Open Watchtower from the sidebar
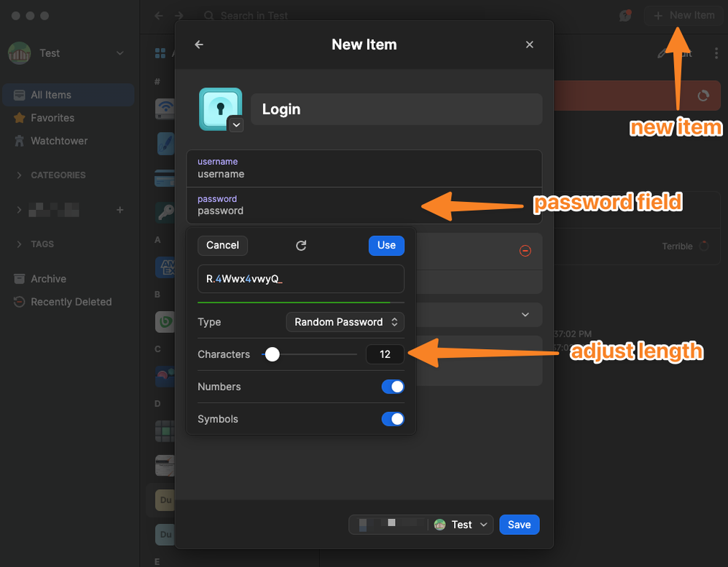Screen dimensions: 728x567 pos(58,141)
